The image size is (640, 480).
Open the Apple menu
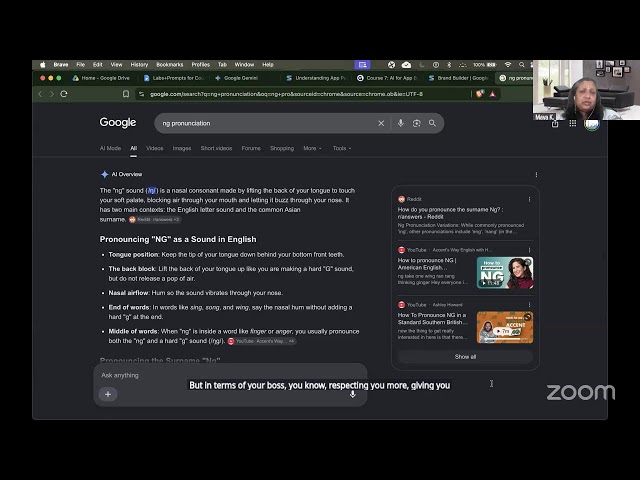[42, 64]
